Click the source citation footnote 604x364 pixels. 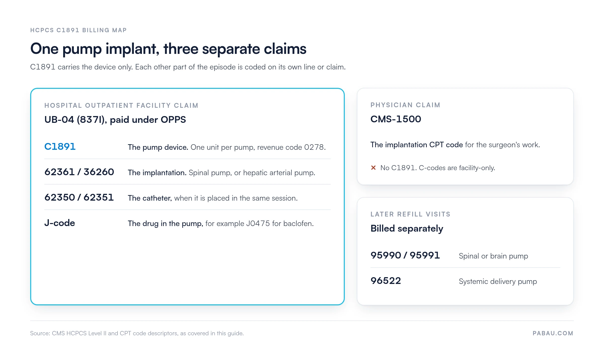pyautogui.click(x=137, y=333)
